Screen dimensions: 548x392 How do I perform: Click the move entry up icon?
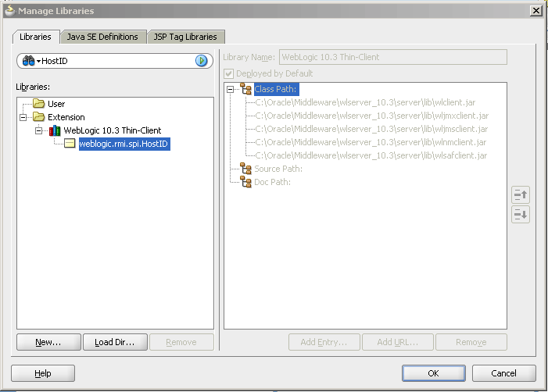[521, 194]
